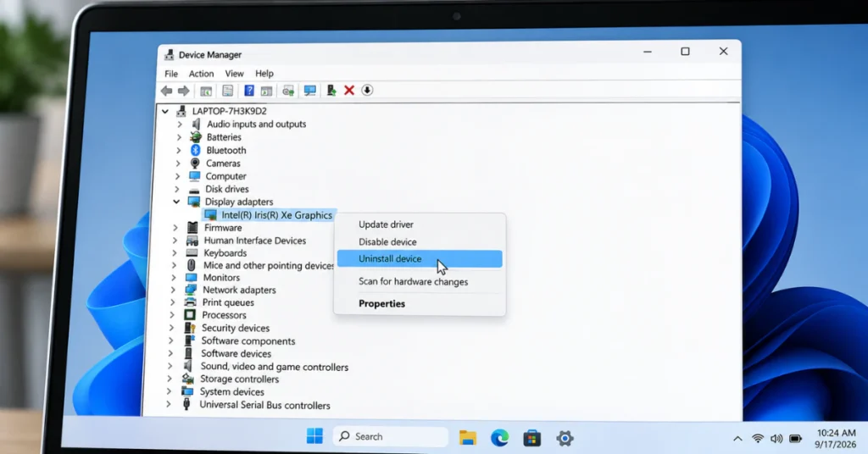Click the taskbar Search box
This screenshot has height=454, width=868.
(390, 436)
